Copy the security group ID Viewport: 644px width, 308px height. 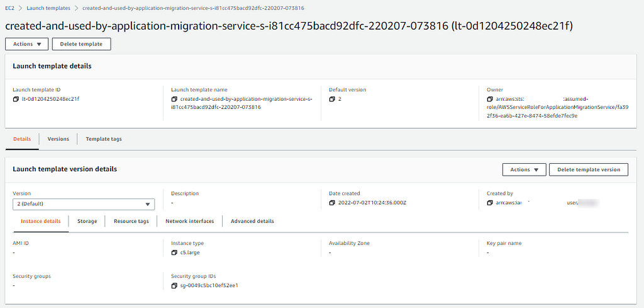point(174,285)
